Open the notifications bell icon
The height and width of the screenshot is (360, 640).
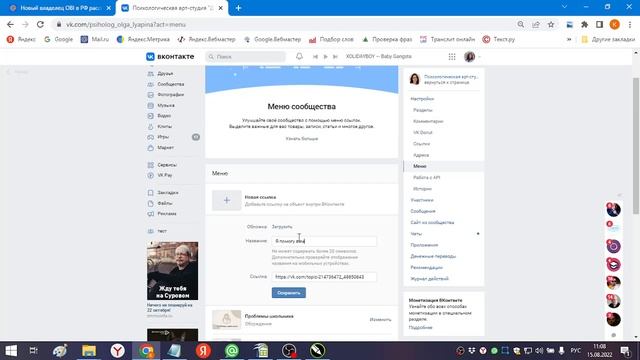[x=299, y=56]
